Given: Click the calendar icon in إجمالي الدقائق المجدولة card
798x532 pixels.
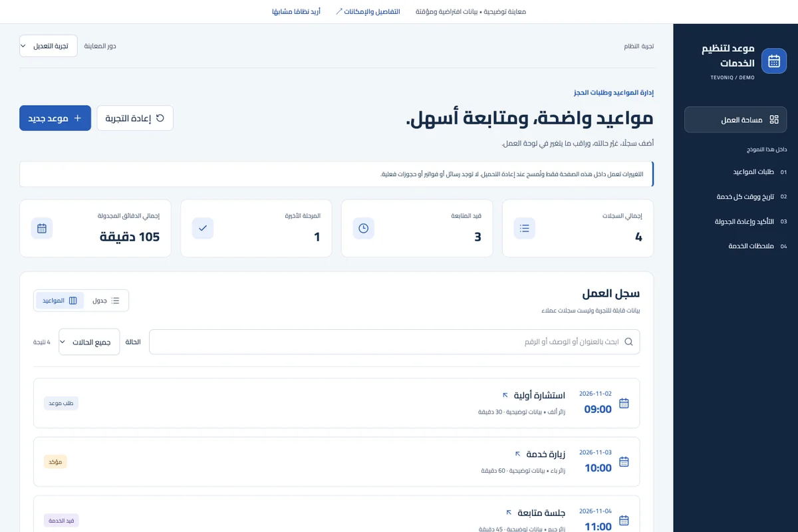Looking at the screenshot, I should click(x=42, y=228).
